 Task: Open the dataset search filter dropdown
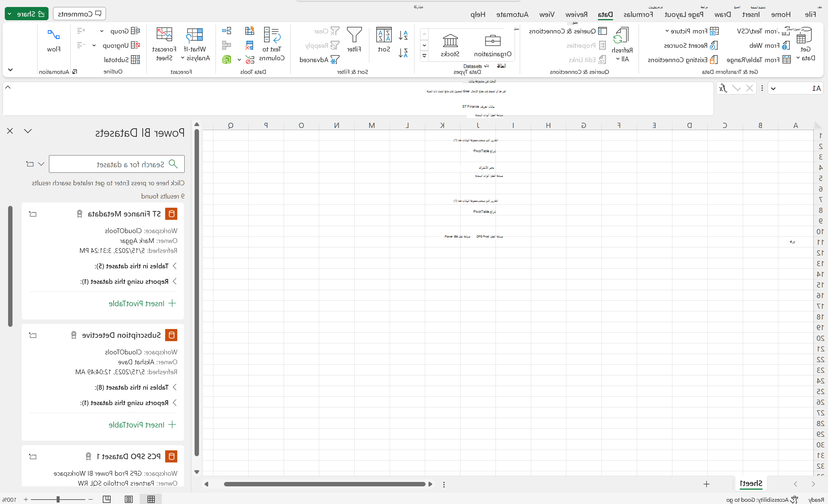coord(41,164)
